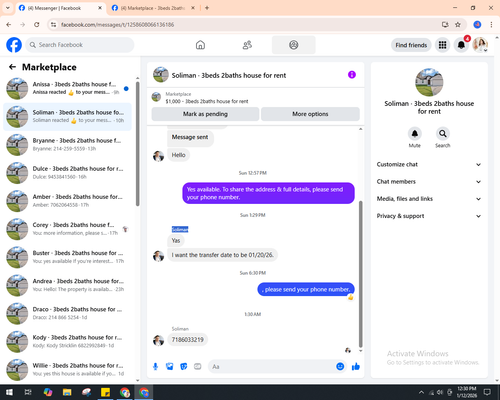Open the emoji picker in message box
The width and height of the screenshot is (500, 400).
(x=340, y=367)
